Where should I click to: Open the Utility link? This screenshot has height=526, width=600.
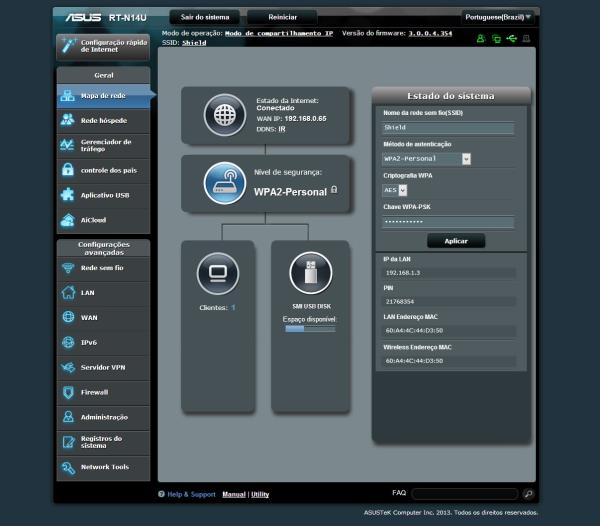click(x=260, y=494)
